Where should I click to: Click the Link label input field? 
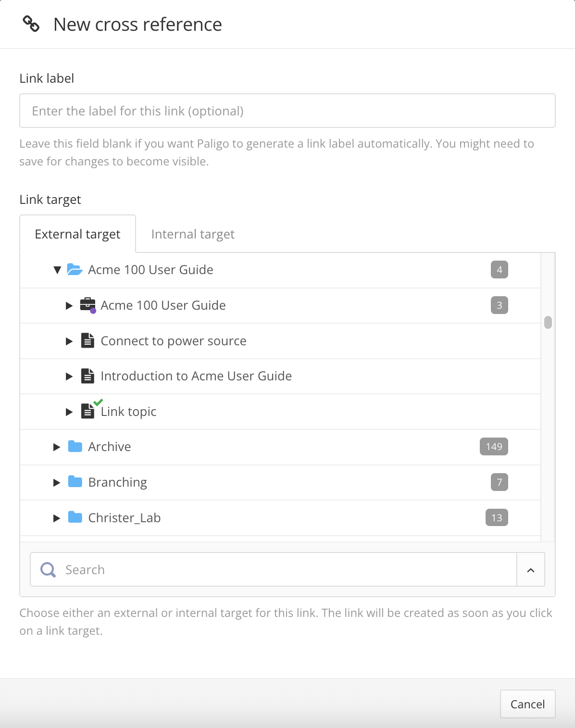coord(287,111)
